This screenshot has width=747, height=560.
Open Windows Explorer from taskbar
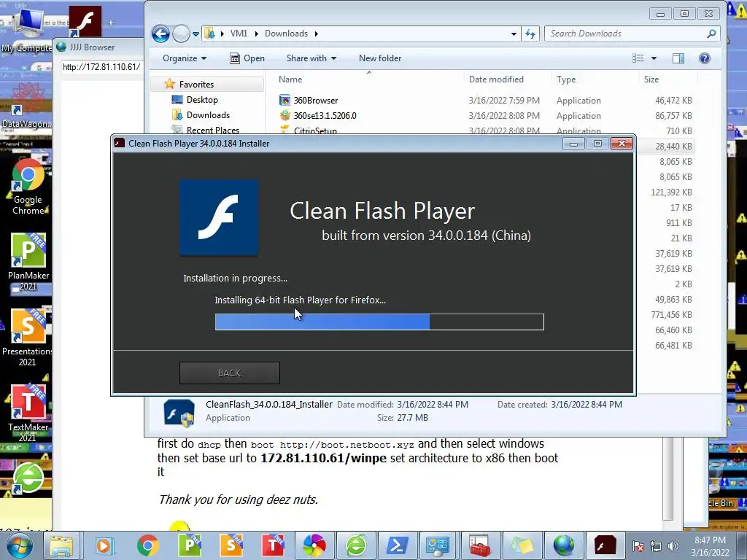click(62, 545)
